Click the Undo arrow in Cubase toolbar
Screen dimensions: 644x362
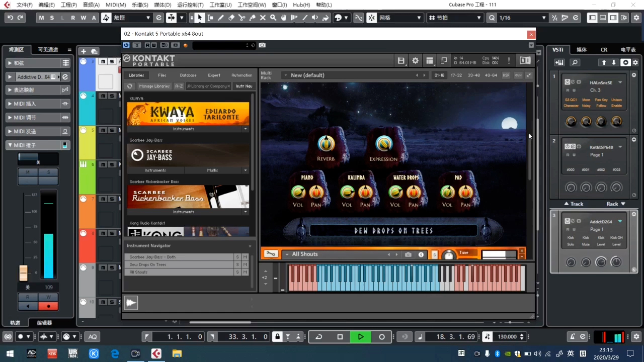pyautogui.click(x=10, y=18)
